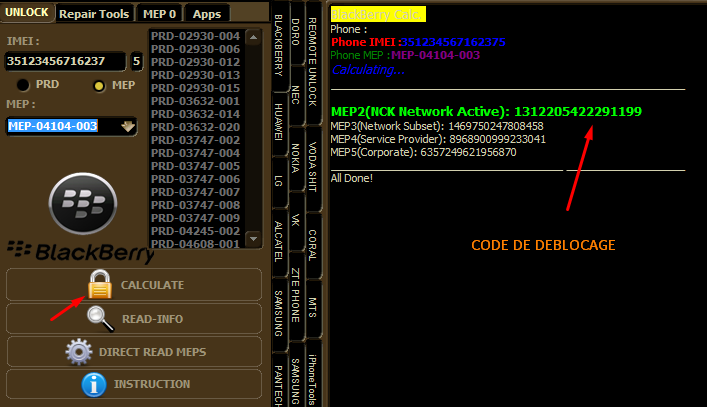Click the READ-INFO button
The height and width of the screenshot is (407, 707).
(134, 319)
